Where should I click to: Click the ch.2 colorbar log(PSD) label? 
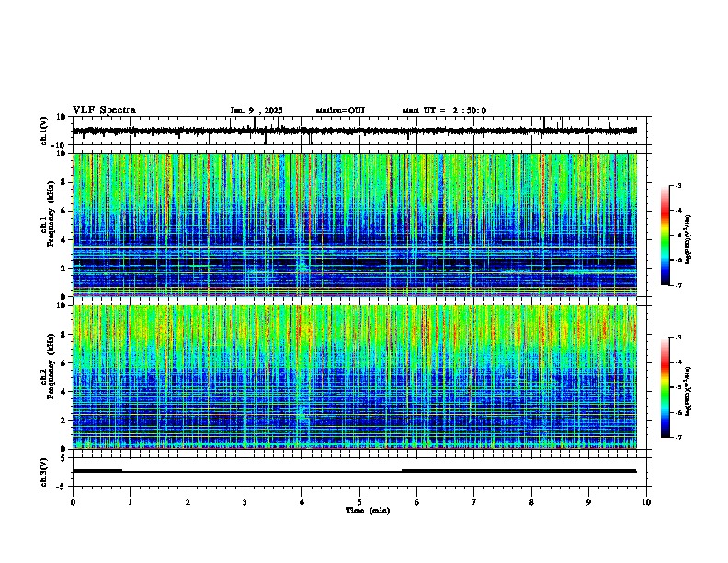point(688,391)
